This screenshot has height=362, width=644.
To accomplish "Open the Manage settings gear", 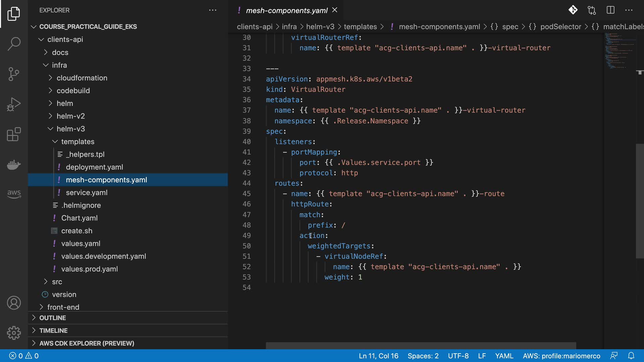I will coord(14,333).
